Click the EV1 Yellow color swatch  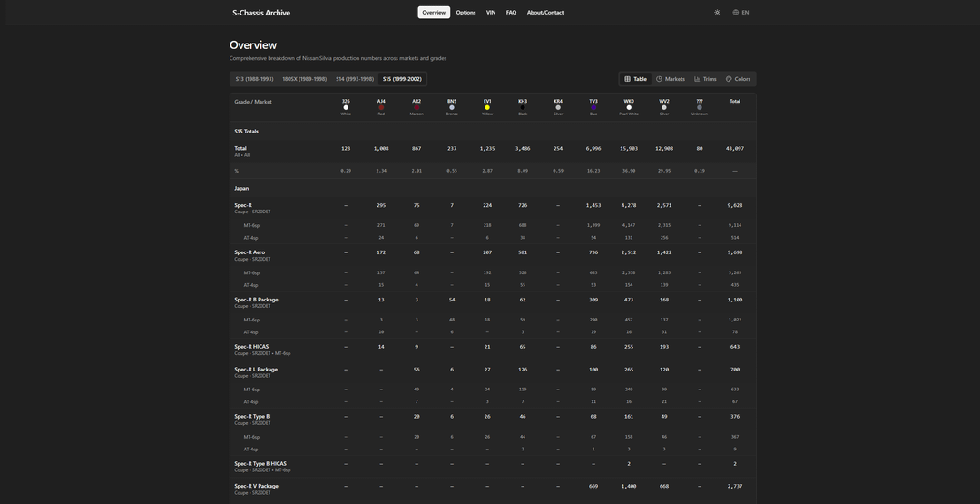point(487,107)
